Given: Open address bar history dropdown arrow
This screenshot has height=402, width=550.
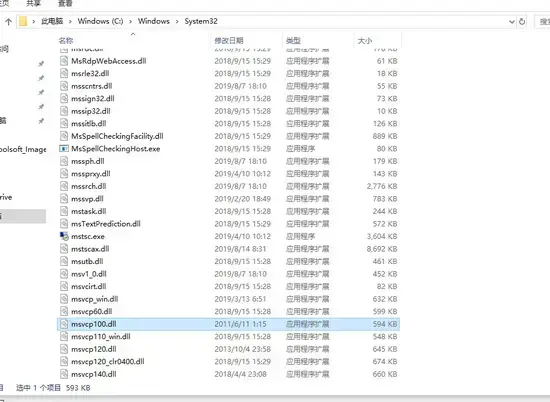Looking at the screenshot, I should [512, 22].
